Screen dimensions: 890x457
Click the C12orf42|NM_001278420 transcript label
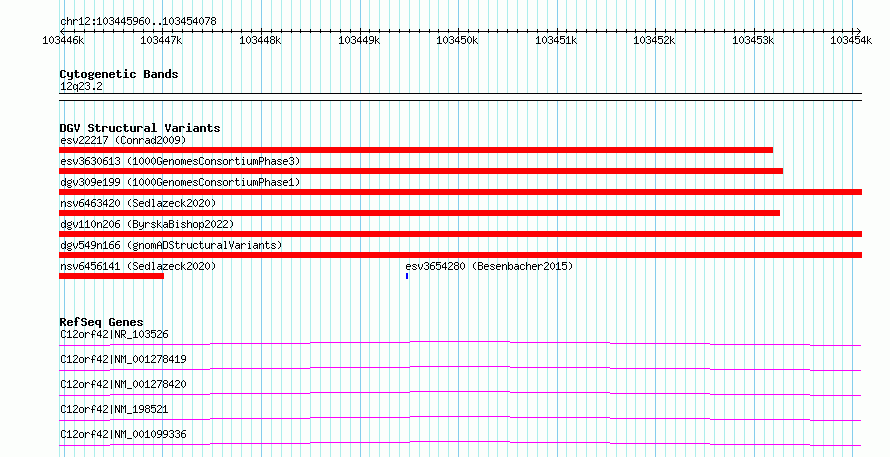click(x=123, y=384)
